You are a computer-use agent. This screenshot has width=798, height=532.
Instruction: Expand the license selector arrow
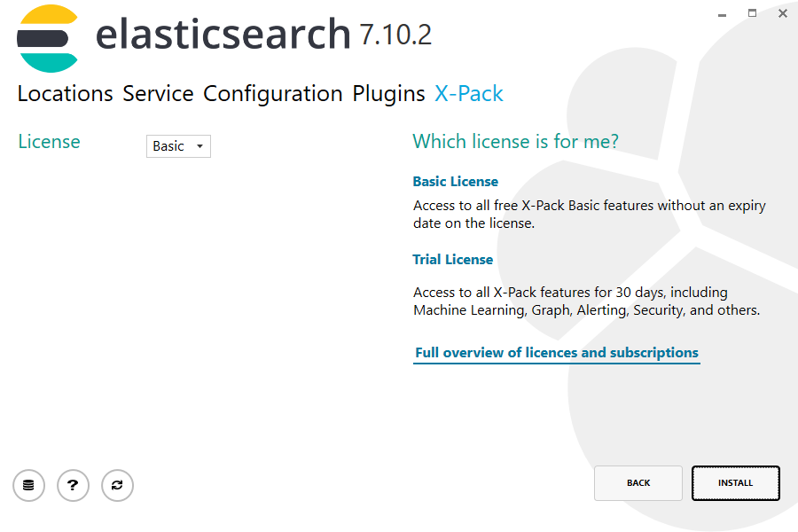[201, 146]
